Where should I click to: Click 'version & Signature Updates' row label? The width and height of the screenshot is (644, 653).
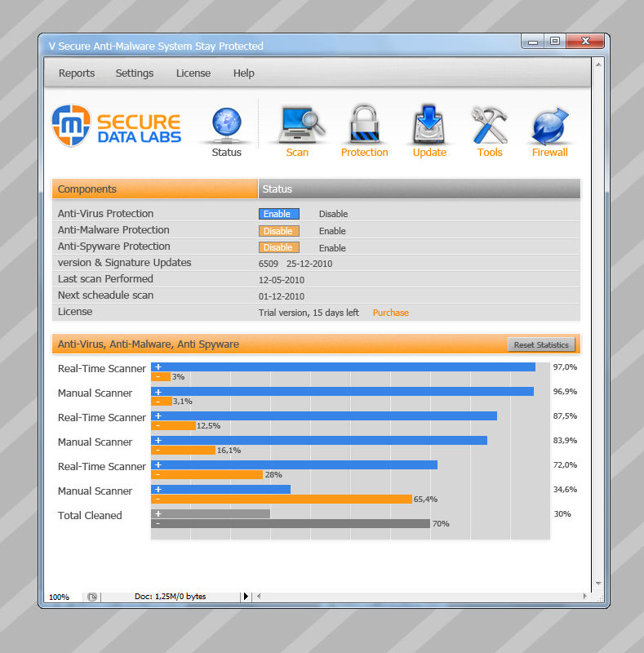click(x=125, y=262)
